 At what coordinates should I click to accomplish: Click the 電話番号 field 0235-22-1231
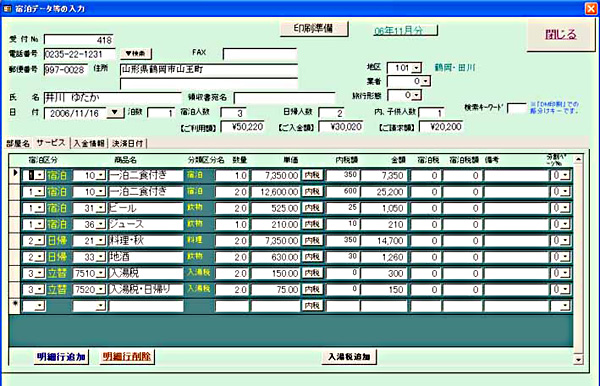coord(79,54)
